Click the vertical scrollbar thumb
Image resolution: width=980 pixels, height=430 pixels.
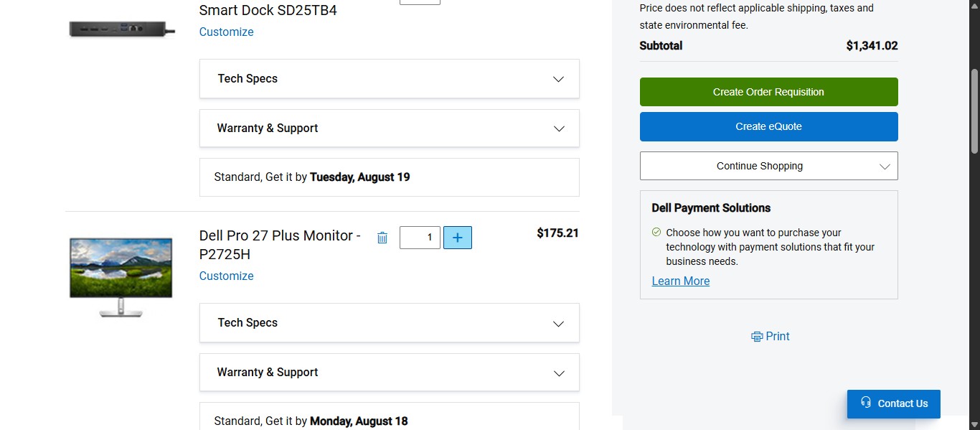tap(975, 108)
